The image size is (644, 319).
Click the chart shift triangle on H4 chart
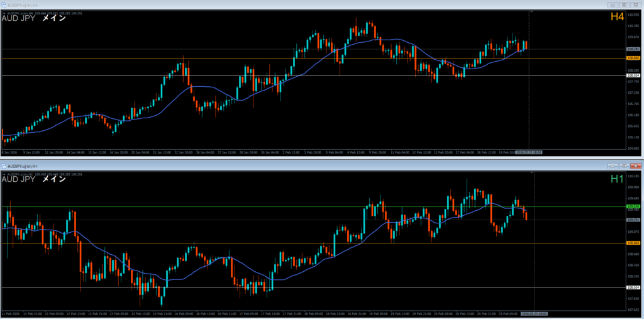pos(532,11)
